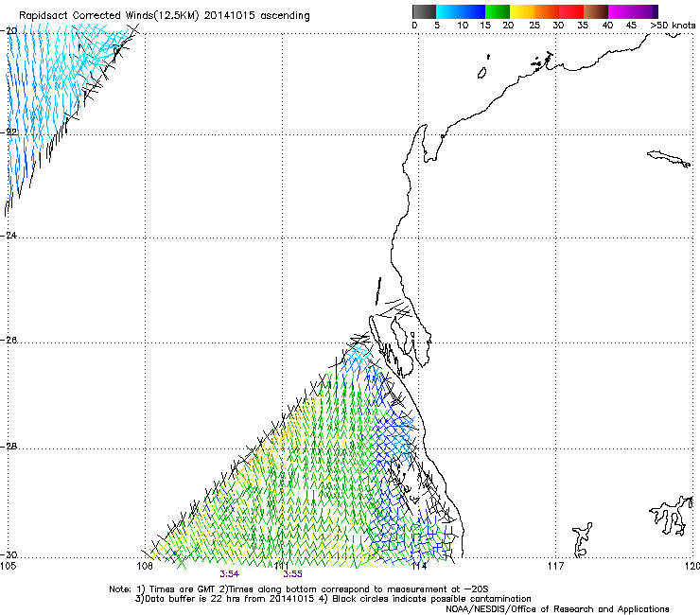Click the red 30-35 knots legend swatch

click(571, 11)
